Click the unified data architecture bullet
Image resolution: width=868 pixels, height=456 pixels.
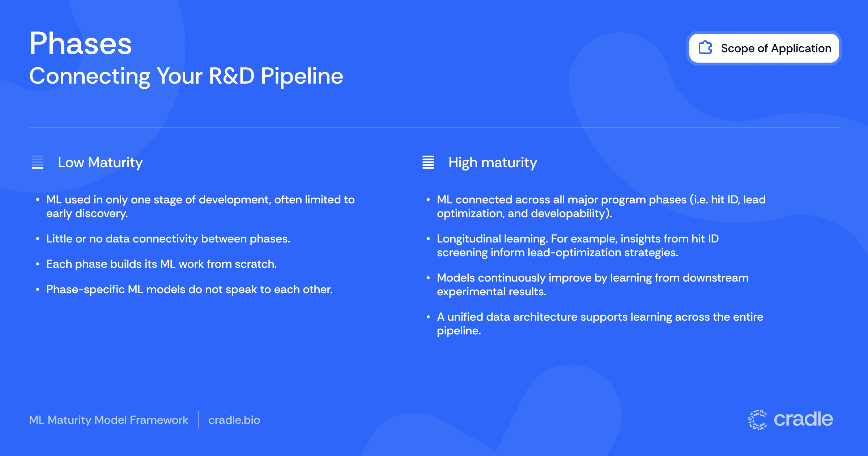tap(600, 324)
